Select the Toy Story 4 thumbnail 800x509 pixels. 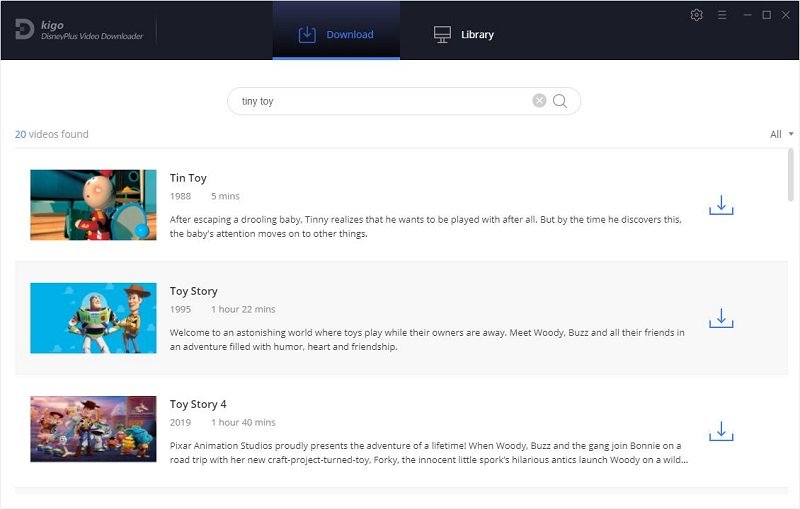coord(93,431)
